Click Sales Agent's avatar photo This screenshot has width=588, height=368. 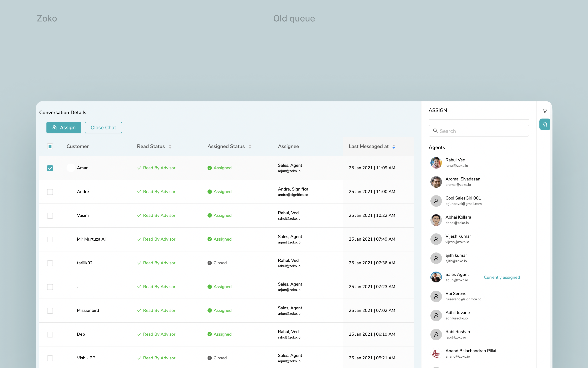tap(436, 277)
